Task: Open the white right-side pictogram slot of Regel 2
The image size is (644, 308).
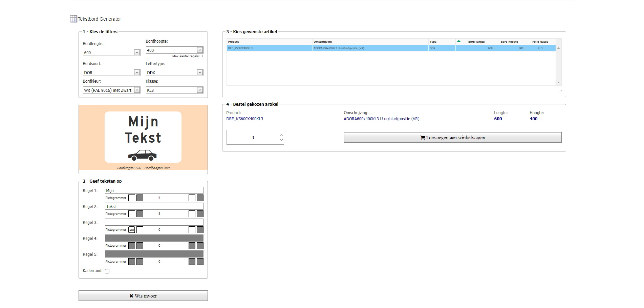Action: [192, 214]
